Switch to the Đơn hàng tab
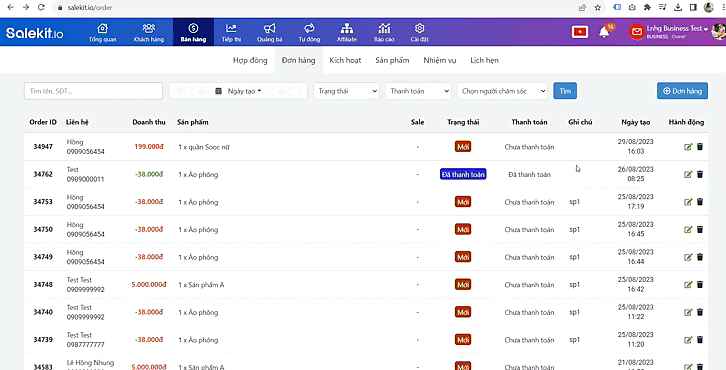The image size is (726, 370). point(298,60)
